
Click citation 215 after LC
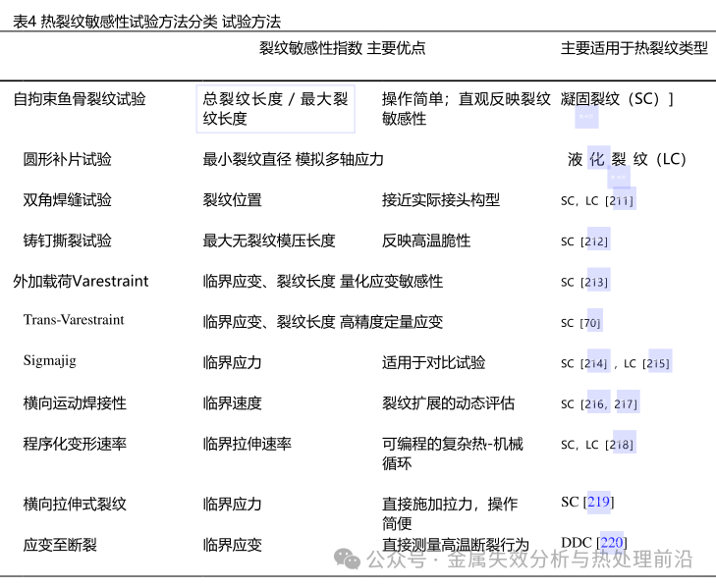click(657, 363)
